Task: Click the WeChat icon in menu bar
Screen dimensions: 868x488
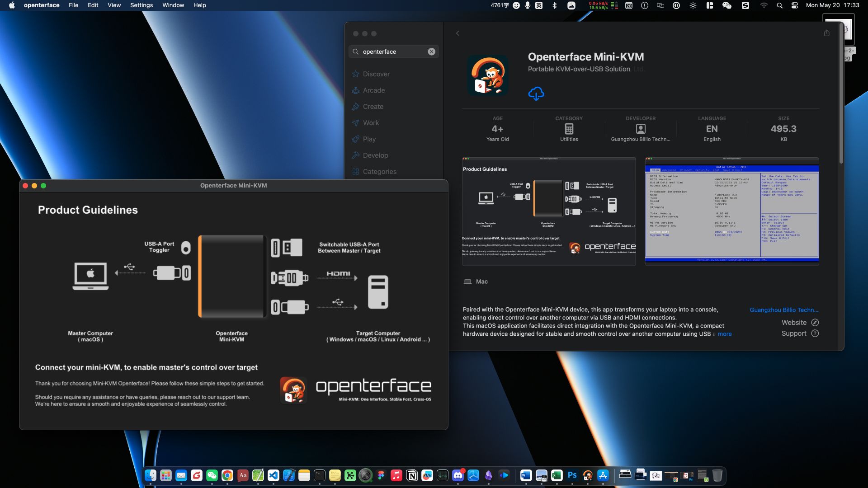Action: 727,5
